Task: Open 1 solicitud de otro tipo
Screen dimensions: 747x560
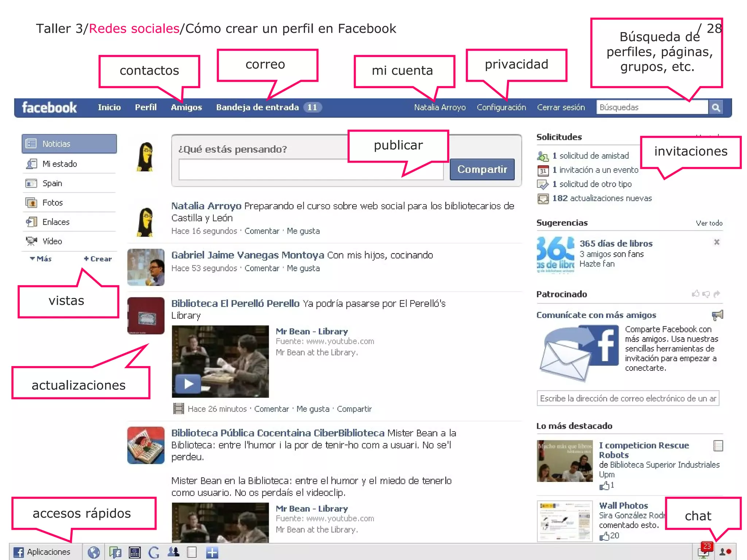Action: (592, 184)
